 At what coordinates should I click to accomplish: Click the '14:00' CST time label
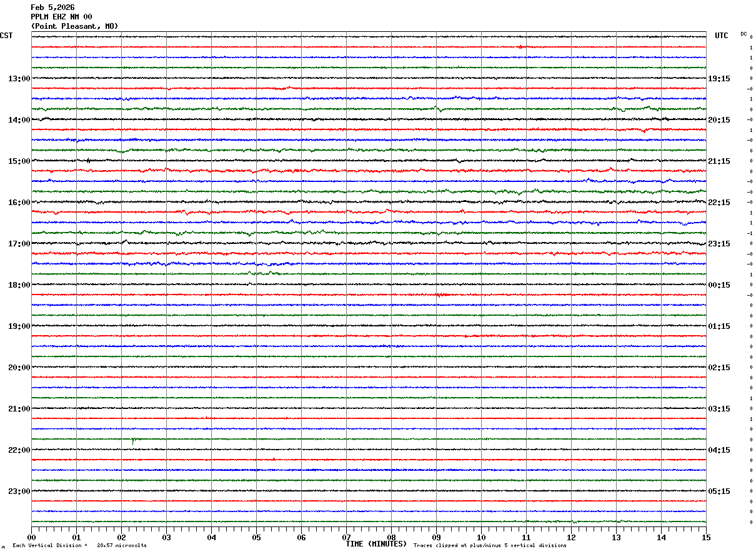[x=19, y=120]
